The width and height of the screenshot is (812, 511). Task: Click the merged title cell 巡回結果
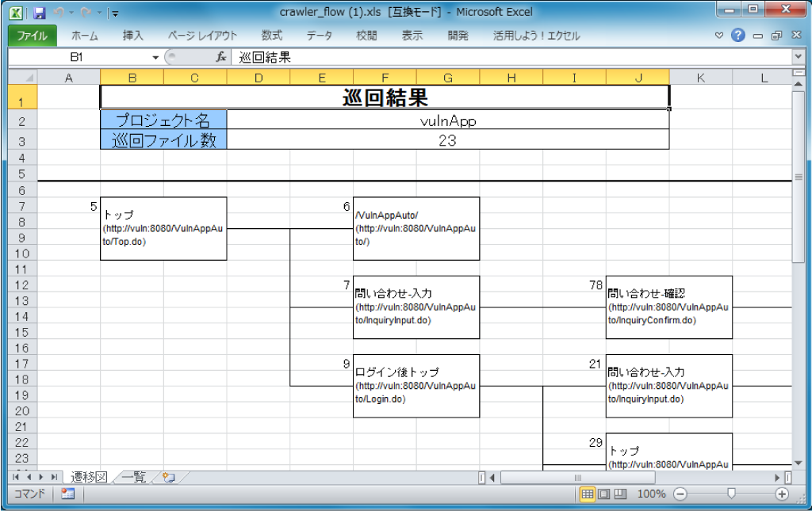[x=385, y=97]
